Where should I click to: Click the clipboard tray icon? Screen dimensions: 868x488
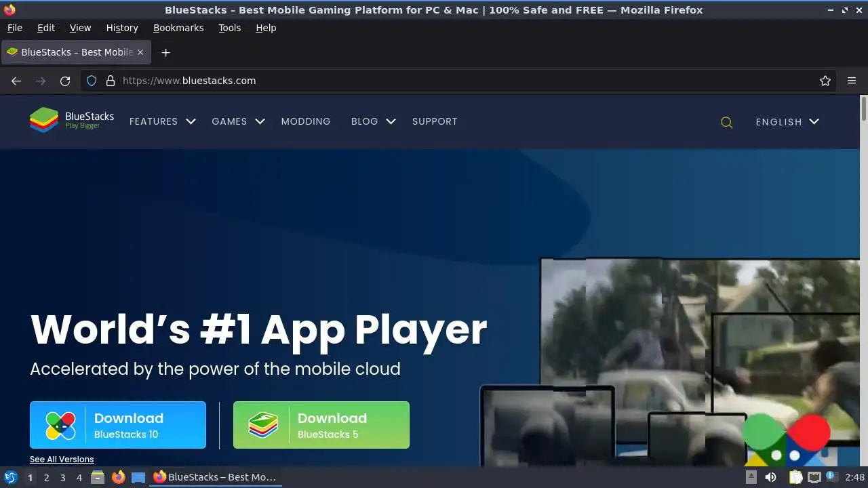click(796, 477)
